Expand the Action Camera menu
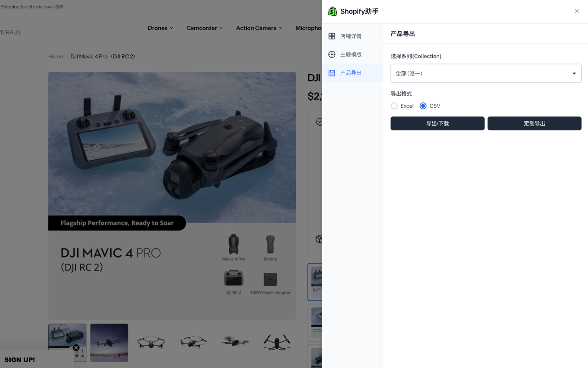 click(x=259, y=28)
